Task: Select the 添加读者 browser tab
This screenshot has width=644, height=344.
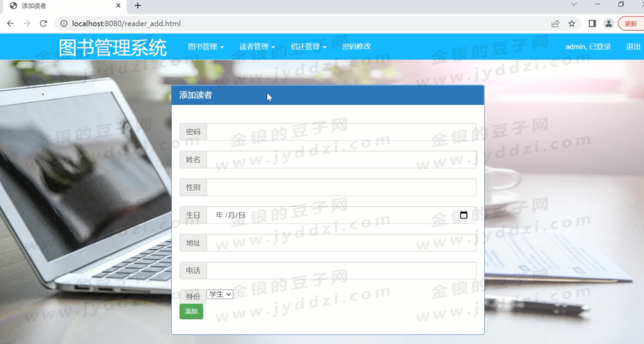Action: click(x=64, y=6)
